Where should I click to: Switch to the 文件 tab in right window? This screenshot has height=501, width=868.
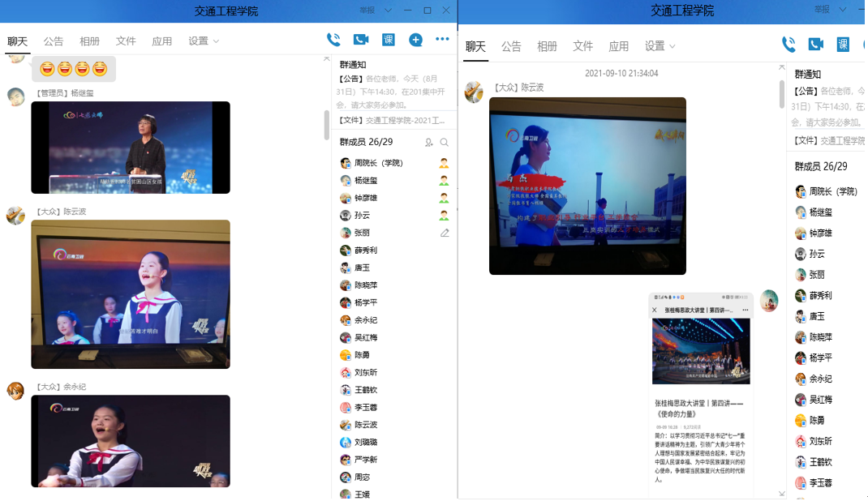coord(583,46)
